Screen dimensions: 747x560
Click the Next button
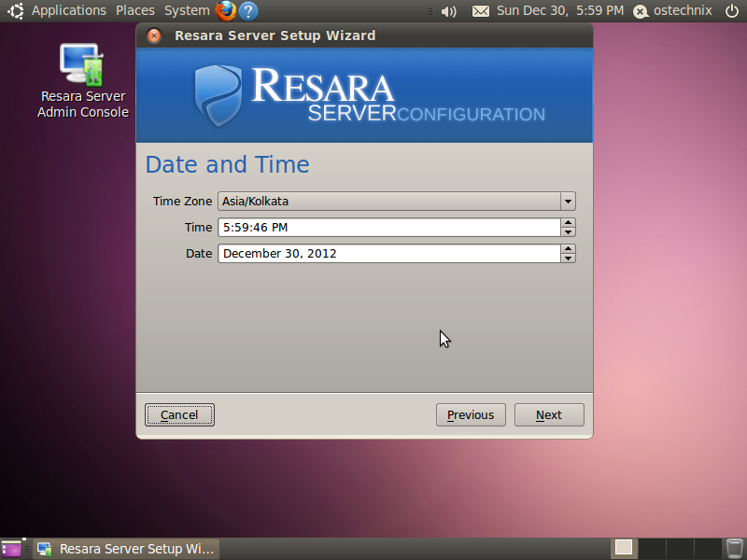[x=549, y=414]
